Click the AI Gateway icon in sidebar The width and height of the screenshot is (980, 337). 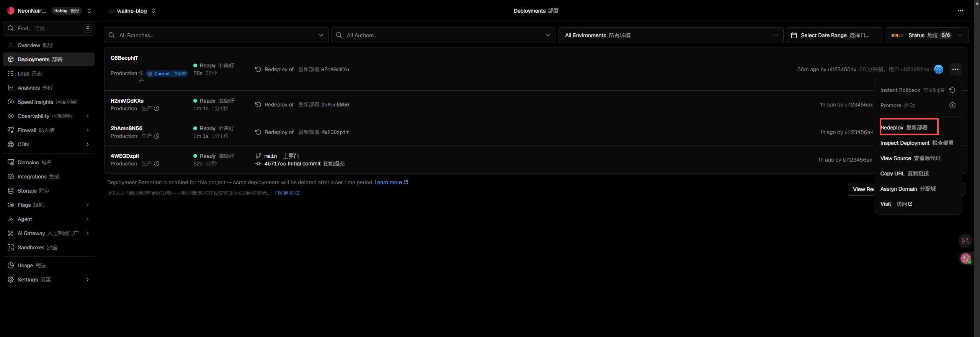click(11, 233)
